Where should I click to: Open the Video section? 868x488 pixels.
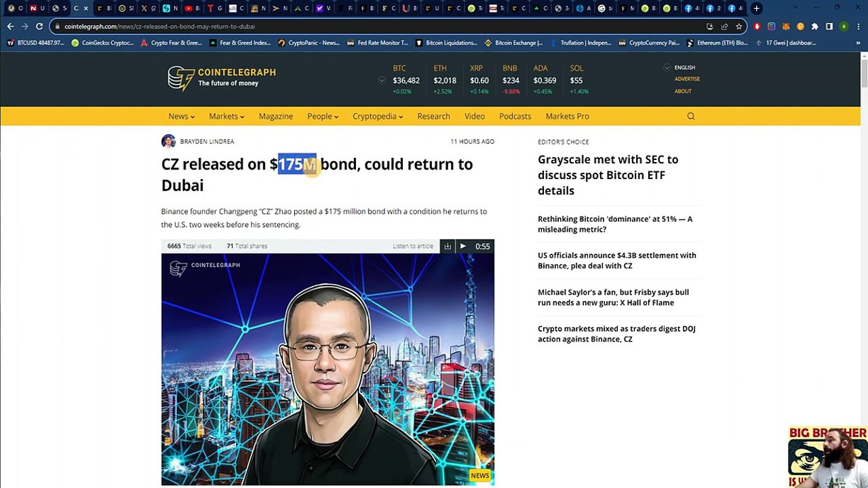(475, 117)
